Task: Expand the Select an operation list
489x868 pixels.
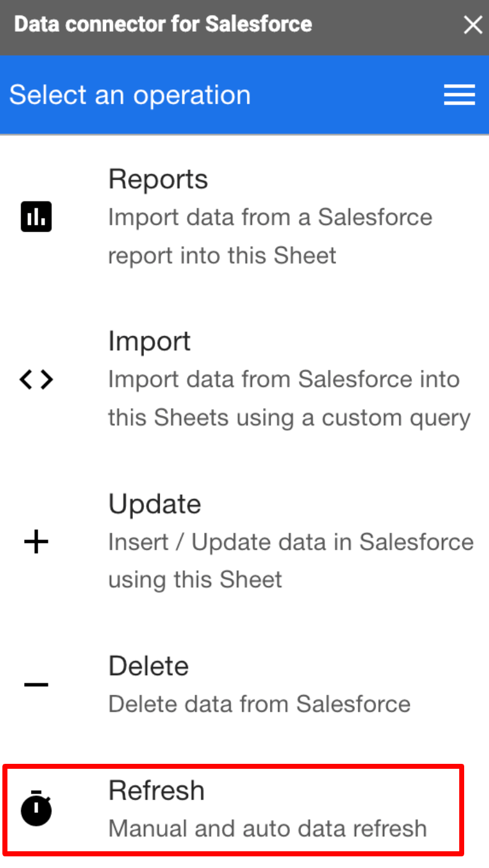Action: (x=459, y=94)
